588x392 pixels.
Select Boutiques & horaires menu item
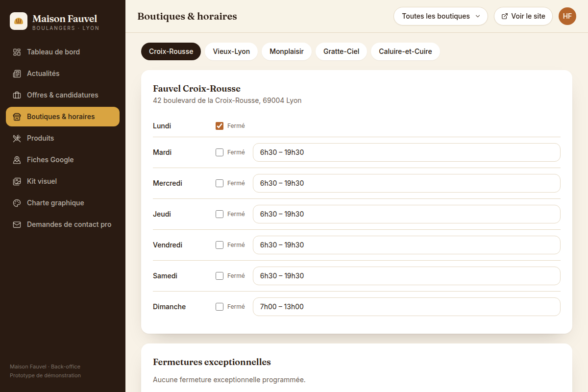point(63,117)
